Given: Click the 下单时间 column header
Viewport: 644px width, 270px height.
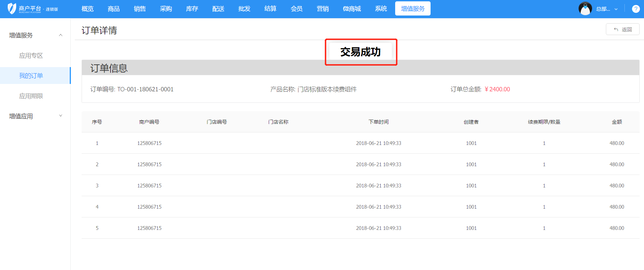Looking at the screenshot, I should click(378, 122).
